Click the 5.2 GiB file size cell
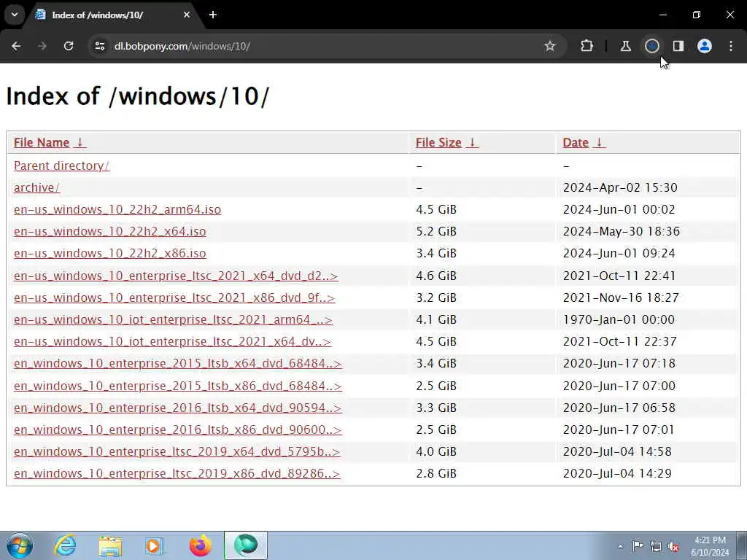747x560 pixels. point(436,231)
